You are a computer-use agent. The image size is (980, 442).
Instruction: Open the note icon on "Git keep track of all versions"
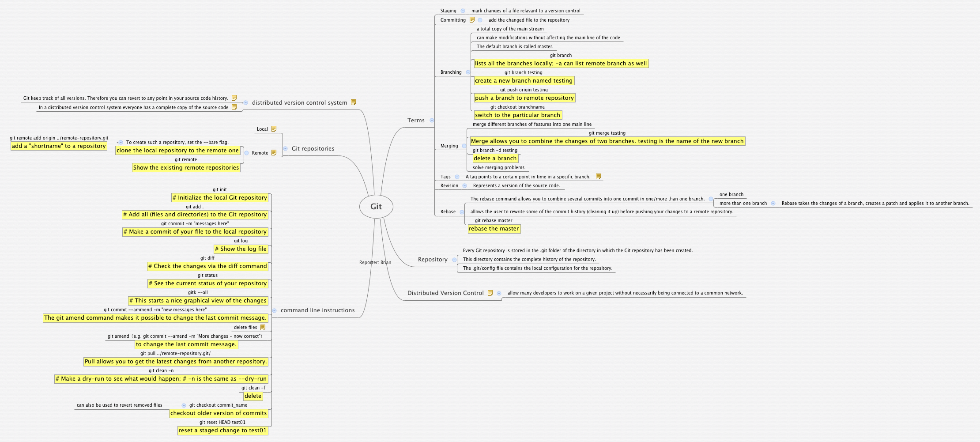[234, 98]
